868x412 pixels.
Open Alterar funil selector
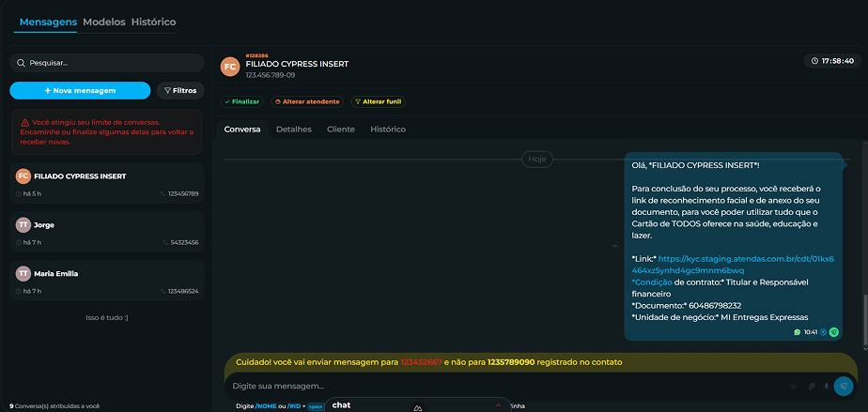[378, 101]
